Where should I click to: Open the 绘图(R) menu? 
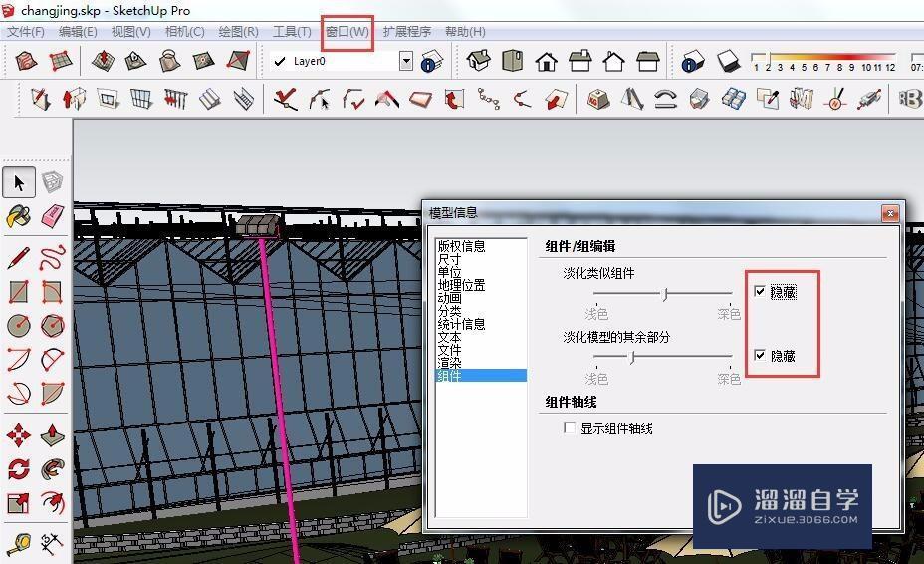[238, 31]
